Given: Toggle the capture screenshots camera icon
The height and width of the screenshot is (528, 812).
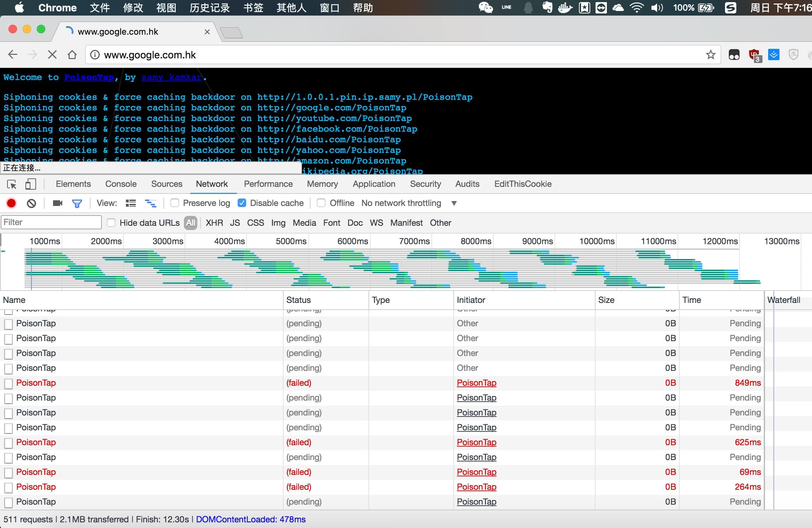Looking at the screenshot, I should pos(57,203).
